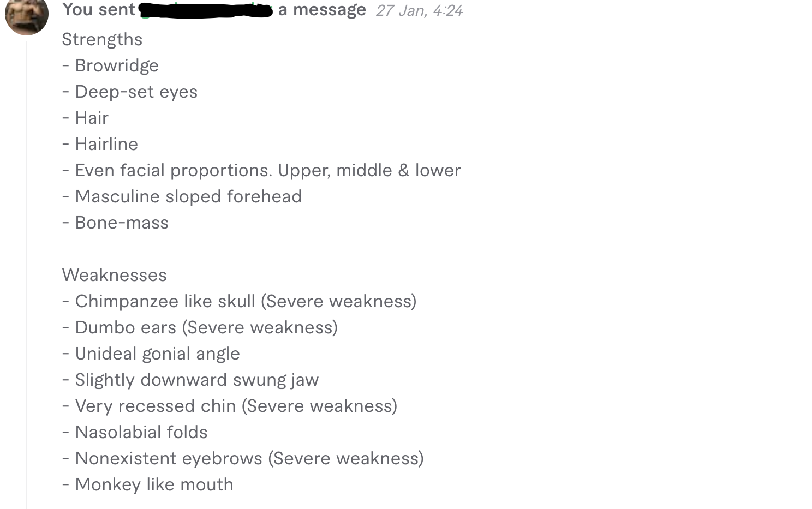This screenshot has width=812, height=509.
Task: Click the 'You sent' header text
Action: point(99,9)
